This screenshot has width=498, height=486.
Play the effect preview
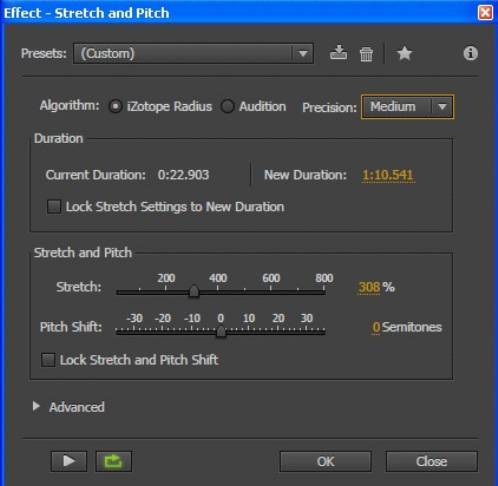click(69, 461)
